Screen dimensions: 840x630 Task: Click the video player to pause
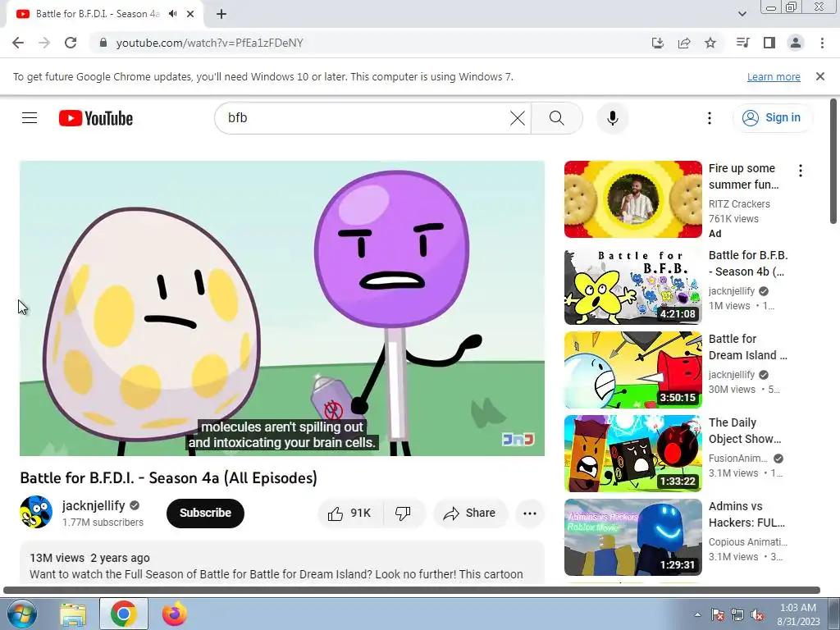point(282,308)
